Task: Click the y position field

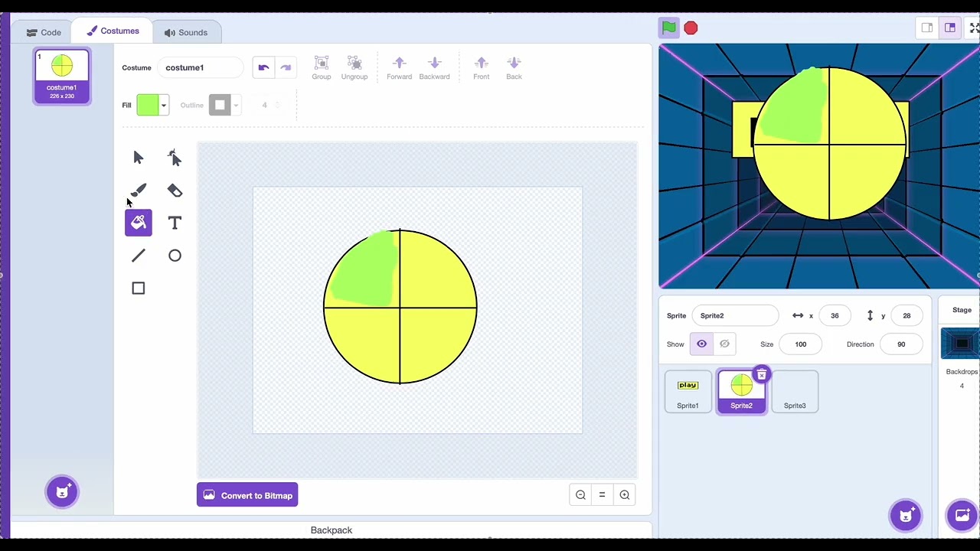Action: pyautogui.click(x=906, y=315)
